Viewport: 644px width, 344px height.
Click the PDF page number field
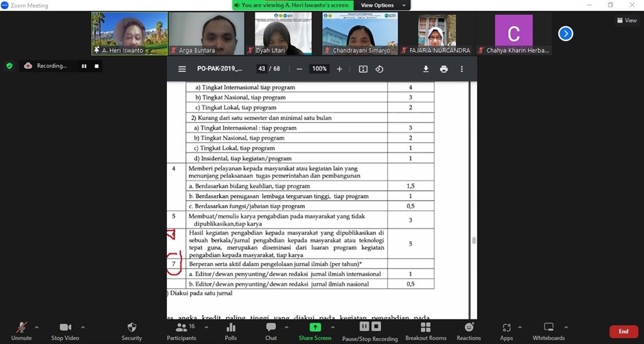click(262, 69)
